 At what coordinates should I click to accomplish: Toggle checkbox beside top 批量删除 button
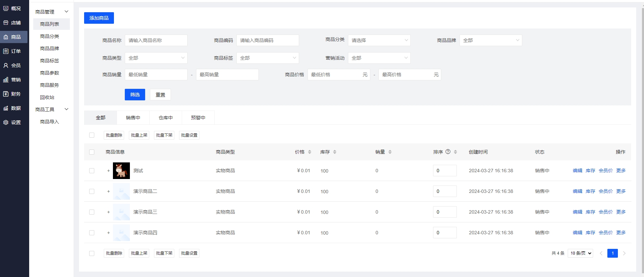click(x=92, y=135)
